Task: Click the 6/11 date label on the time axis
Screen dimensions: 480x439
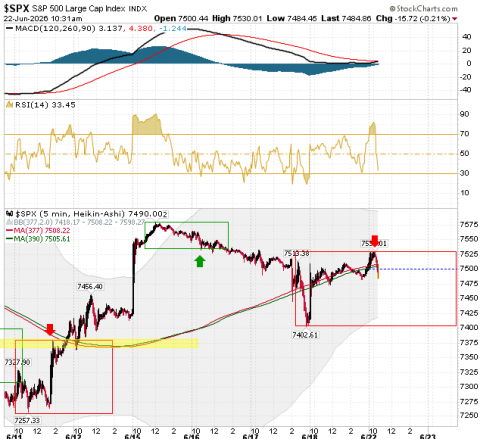Action: coord(13,437)
